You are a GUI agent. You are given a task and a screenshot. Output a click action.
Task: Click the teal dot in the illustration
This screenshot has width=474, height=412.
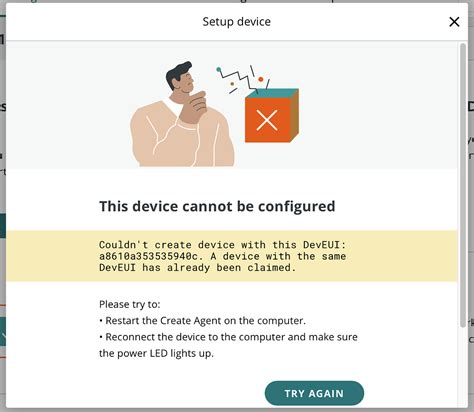[219, 70]
